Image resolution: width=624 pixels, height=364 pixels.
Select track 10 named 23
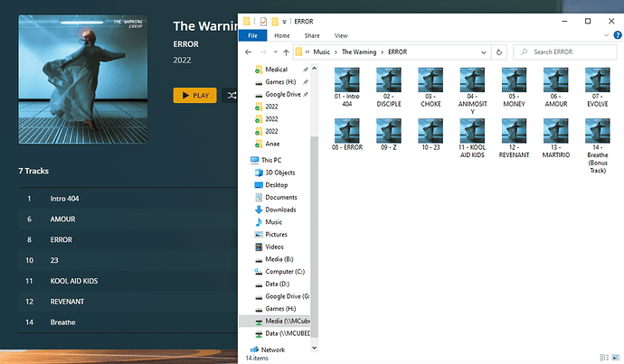128,260
